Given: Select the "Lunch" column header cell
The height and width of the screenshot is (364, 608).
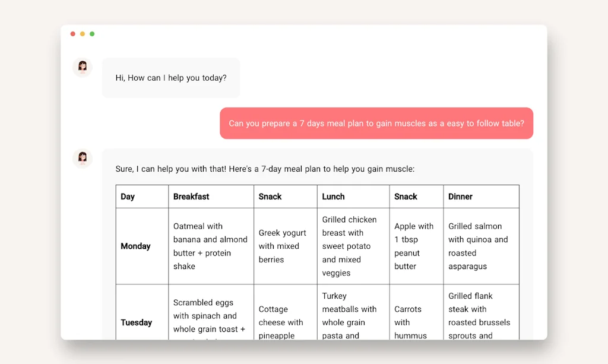Looking at the screenshot, I should [x=353, y=196].
